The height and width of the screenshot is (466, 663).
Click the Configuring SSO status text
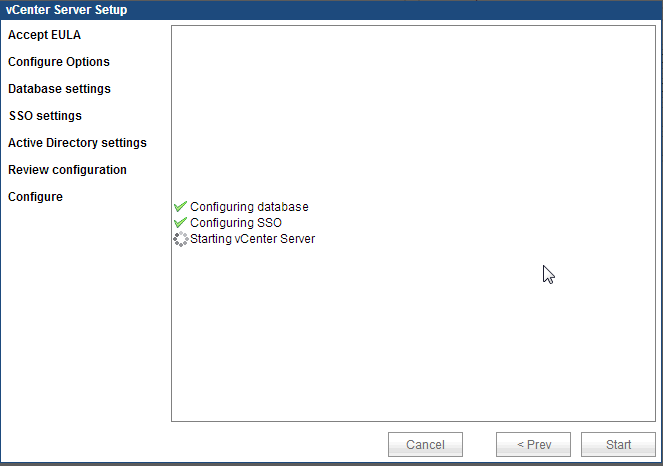click(x=235, y=223)
